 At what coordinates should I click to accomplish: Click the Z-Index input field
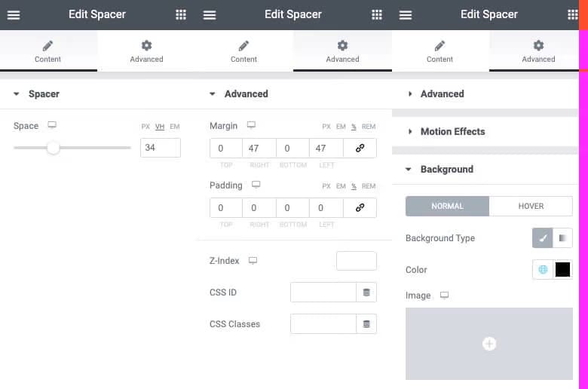click(356, 261)
